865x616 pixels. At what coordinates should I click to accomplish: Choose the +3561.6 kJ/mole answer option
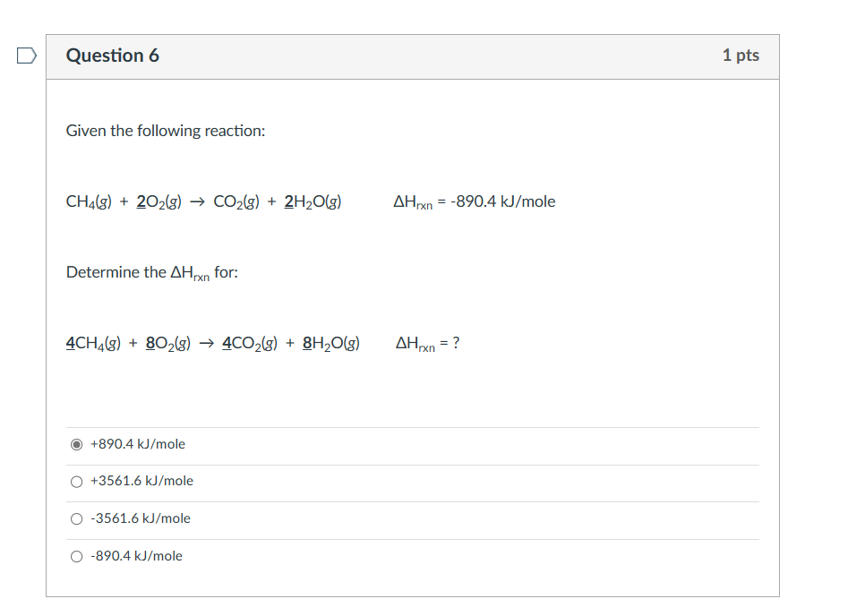77,481
